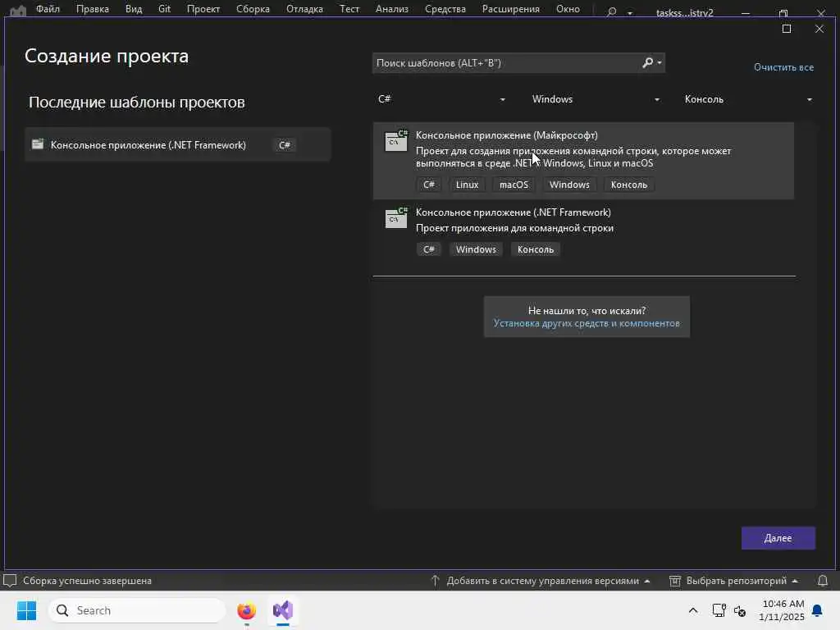The height and width of the screenshot is (630, 840).
Task: Open the Средства menu
Action: coord(445,9)
